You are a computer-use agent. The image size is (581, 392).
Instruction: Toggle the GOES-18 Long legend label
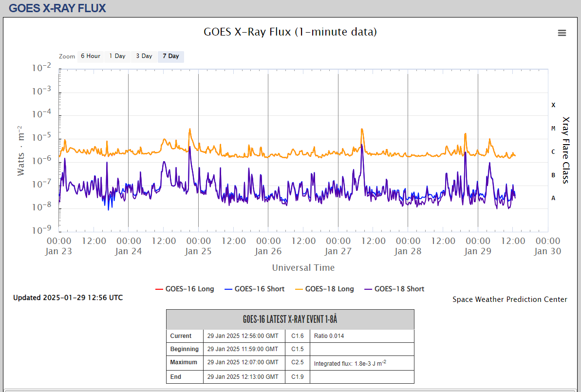(x=329, y=289)
